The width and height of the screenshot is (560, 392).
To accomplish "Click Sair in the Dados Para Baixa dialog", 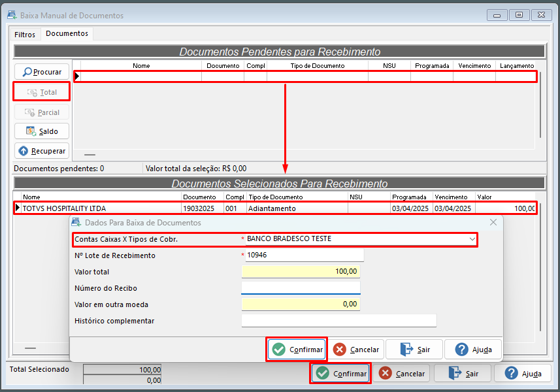I will click(414, 349).
